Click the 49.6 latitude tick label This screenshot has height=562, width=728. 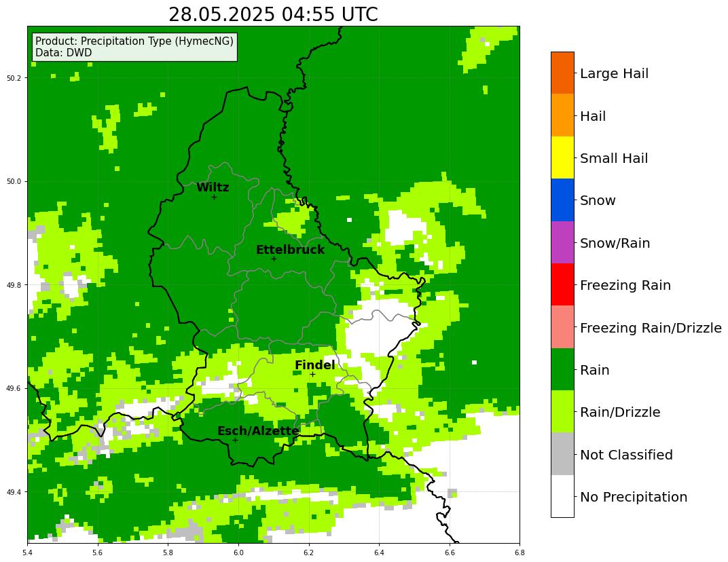[16, 388]
